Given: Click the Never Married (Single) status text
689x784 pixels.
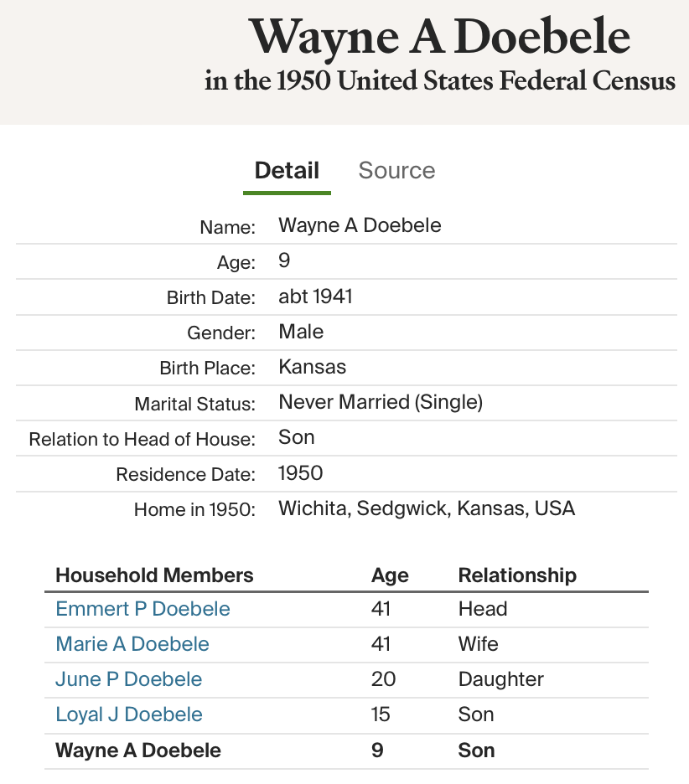Looking at the screenshot, I should pos(381,402).
